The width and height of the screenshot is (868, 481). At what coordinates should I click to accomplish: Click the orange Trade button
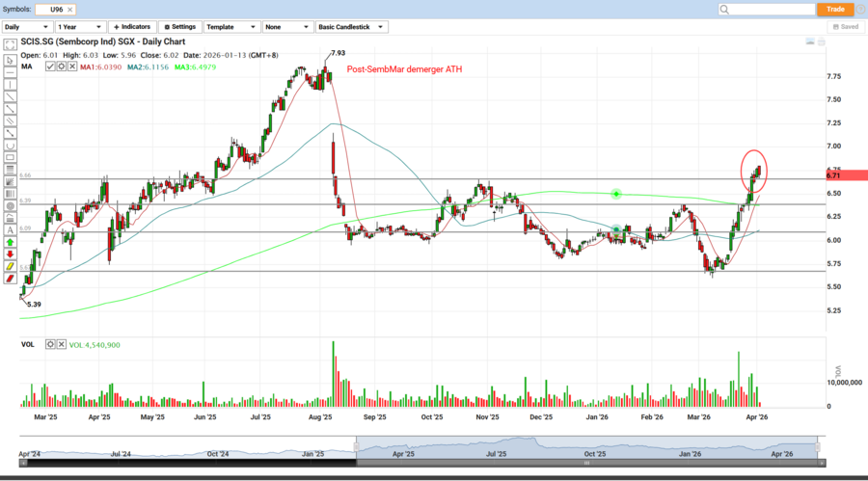[x=835, y=9]
